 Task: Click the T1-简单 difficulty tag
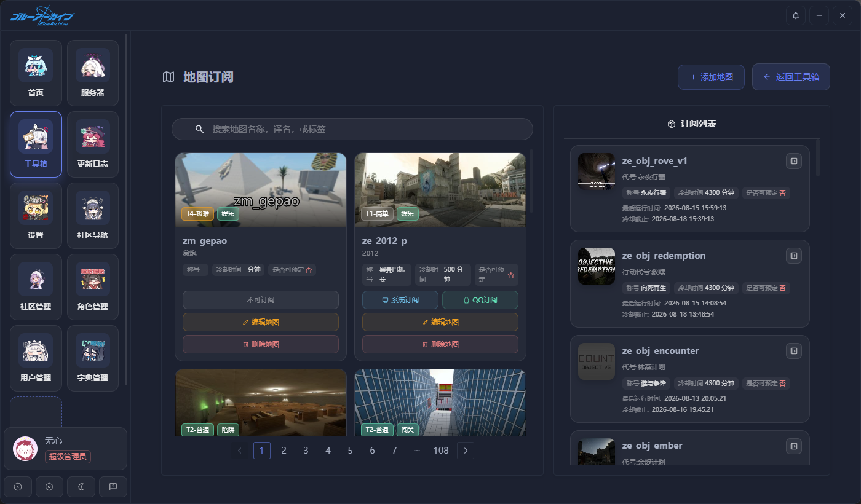pyautogui.click(x=377, y=214)
